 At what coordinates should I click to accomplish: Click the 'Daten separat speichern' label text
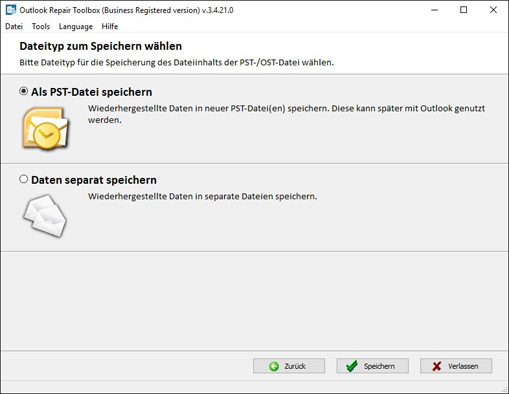coord(94,180)
